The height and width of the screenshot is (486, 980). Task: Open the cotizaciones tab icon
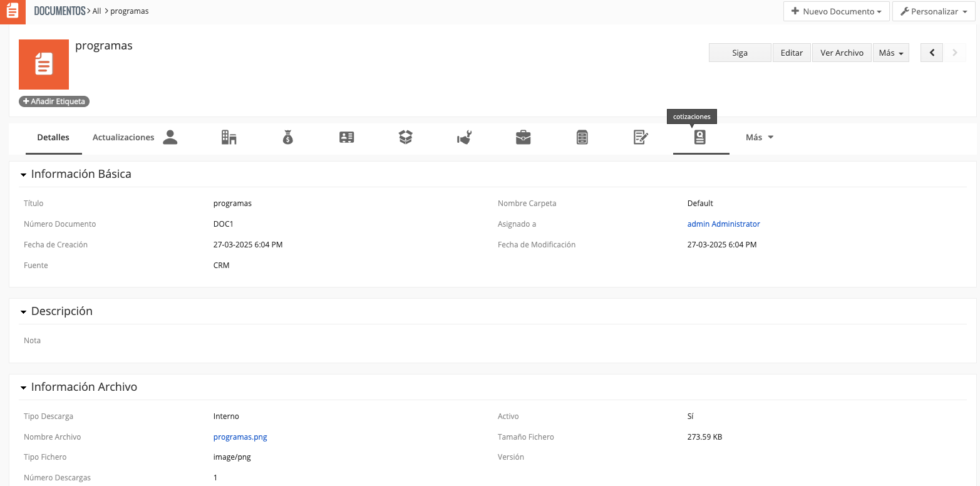(x=700, y=137)
